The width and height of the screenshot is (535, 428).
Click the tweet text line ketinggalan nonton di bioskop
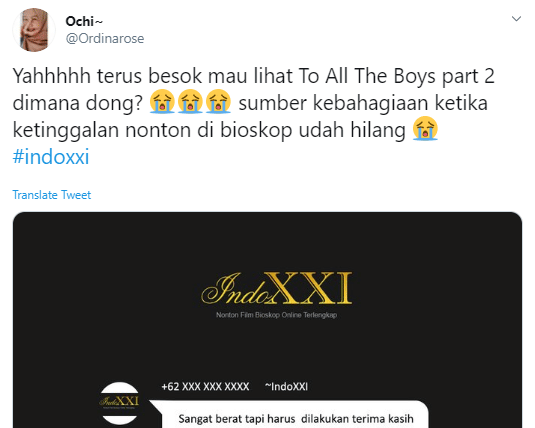point(209,130)
